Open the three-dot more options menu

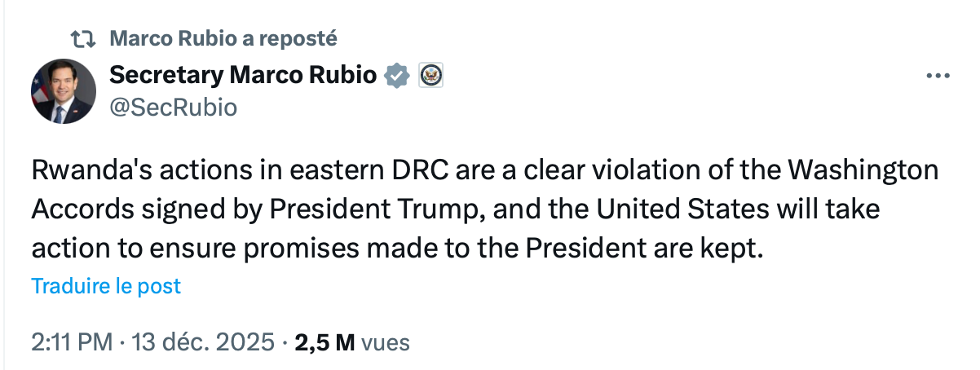(939, 76)
